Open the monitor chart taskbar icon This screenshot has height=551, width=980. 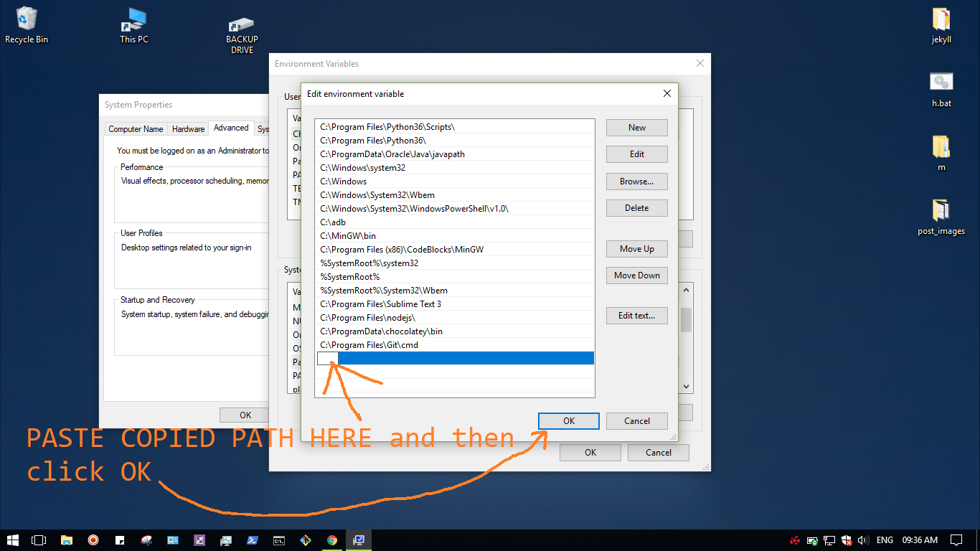pyautogui.click(x=226, y=540)
